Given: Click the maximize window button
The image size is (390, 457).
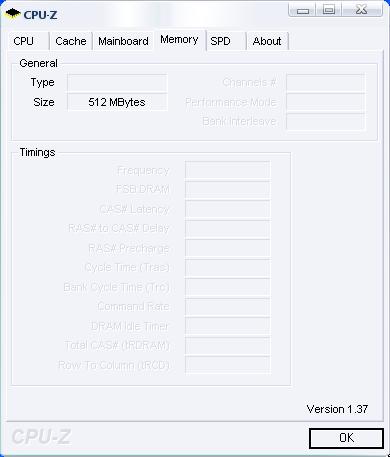Looking at the screenshot, I should [x=329, y=10].
